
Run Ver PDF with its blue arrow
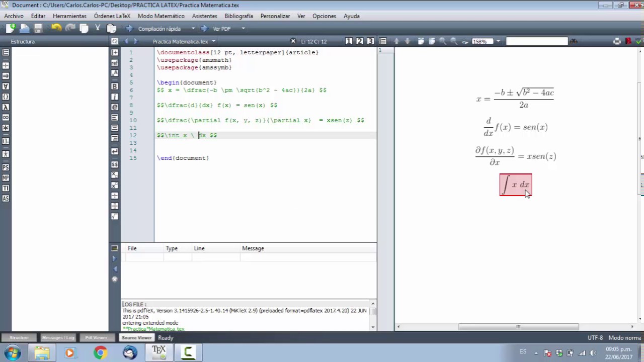tap(204, 29)
